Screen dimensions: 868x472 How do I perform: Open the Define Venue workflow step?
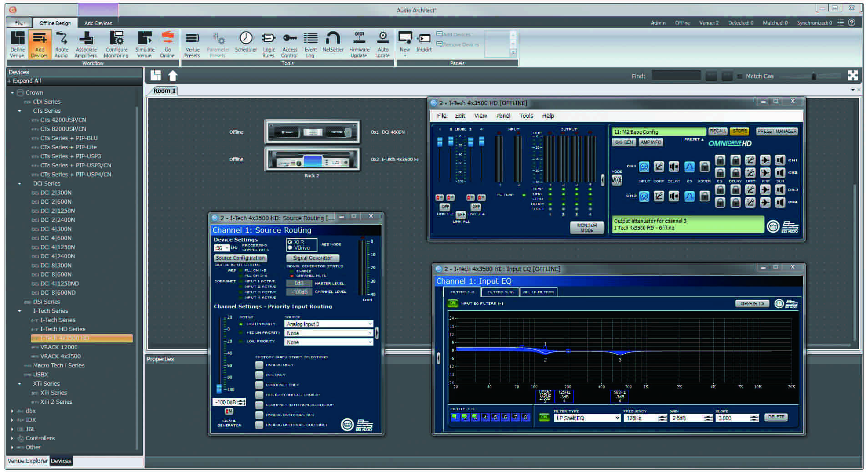17,45
